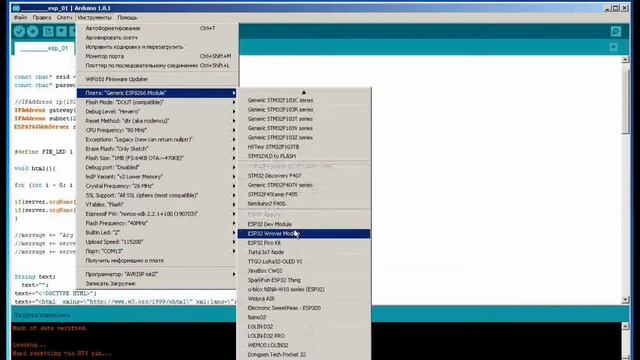This screenshot has height=360, width=640.
Task: Select WiFi101 Firmware Updater
Action: (157, 79)
